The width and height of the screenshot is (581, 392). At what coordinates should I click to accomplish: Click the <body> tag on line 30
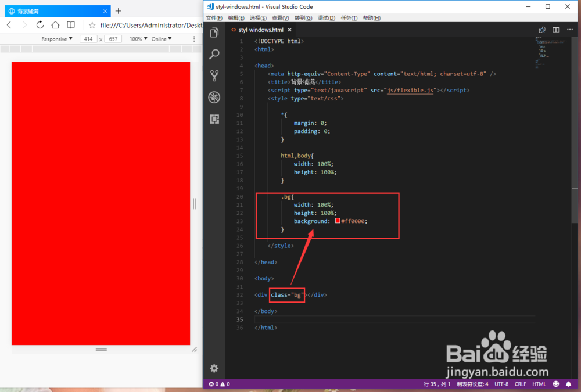click(264, 279)
